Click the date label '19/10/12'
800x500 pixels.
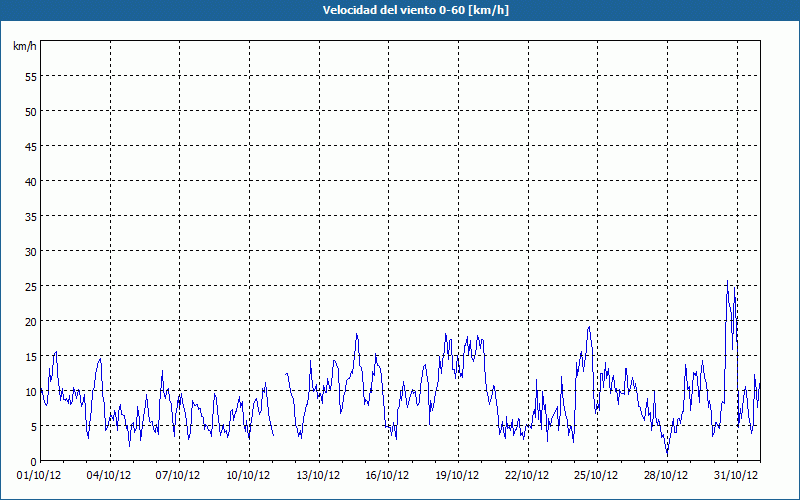point(457,475)
